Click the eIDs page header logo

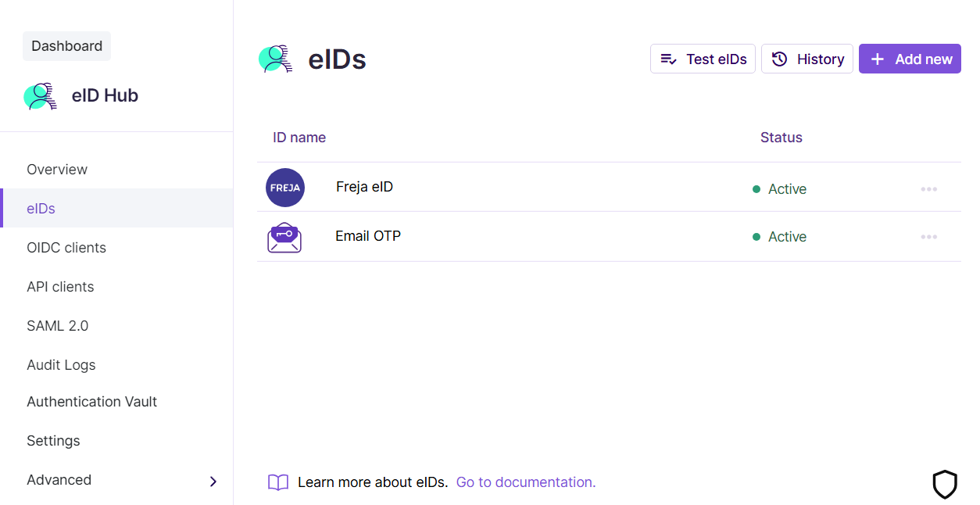coord(276,59)
